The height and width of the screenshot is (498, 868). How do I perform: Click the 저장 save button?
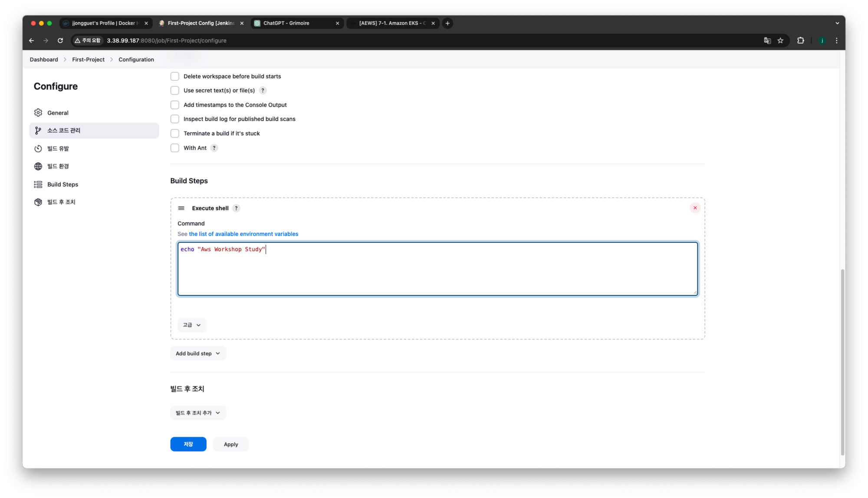[188, 444]
